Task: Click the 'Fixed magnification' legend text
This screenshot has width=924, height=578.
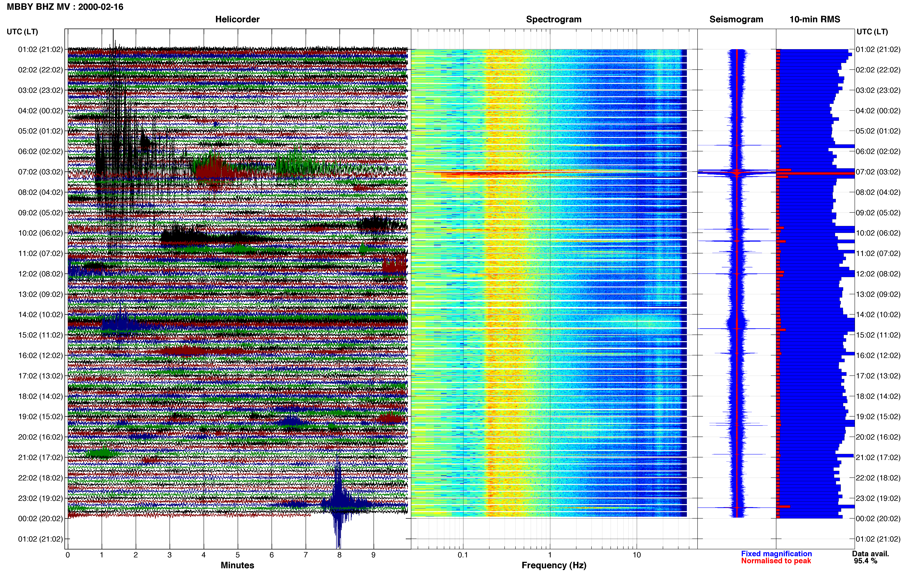Action: tap(776, 554)
